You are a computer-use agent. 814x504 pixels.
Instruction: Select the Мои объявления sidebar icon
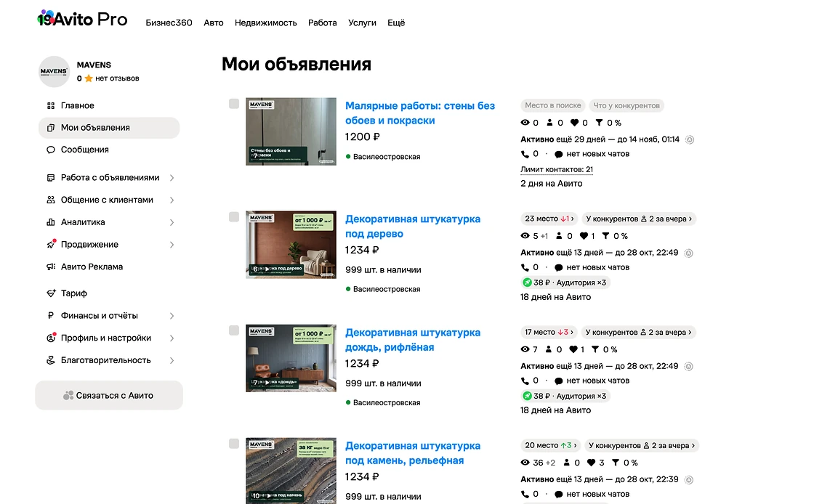(x=51, y=128)
